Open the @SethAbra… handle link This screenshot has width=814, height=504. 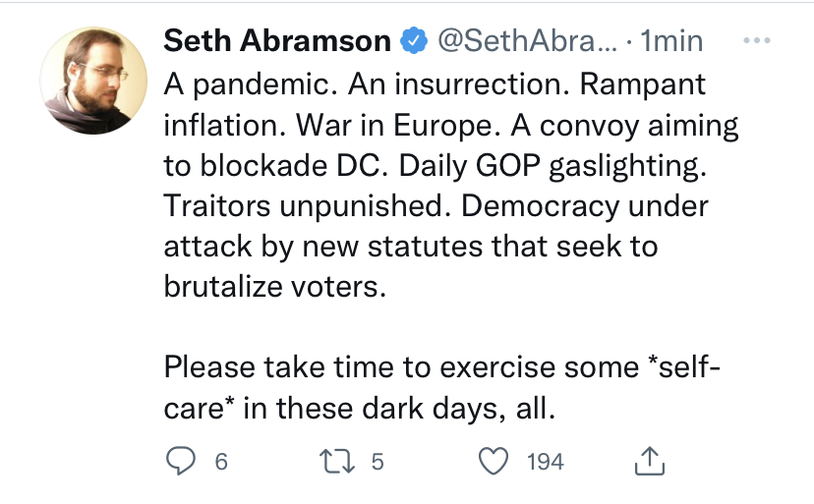[526, 41]
